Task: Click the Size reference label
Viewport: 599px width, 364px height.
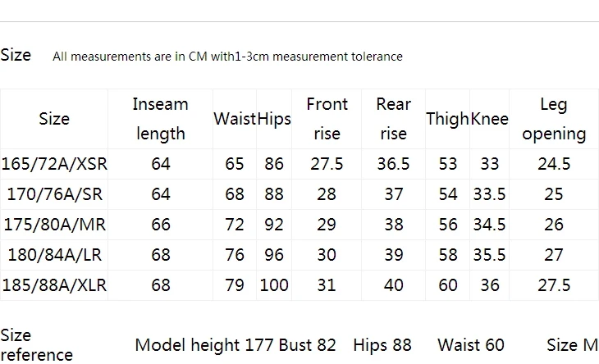Action: click(36, 345)
